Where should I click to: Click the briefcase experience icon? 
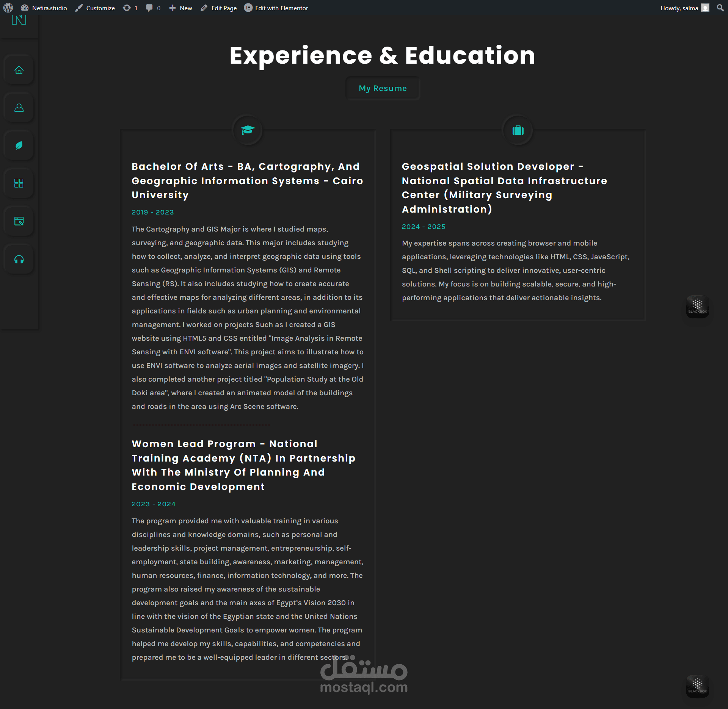click(x=518, y=130)
